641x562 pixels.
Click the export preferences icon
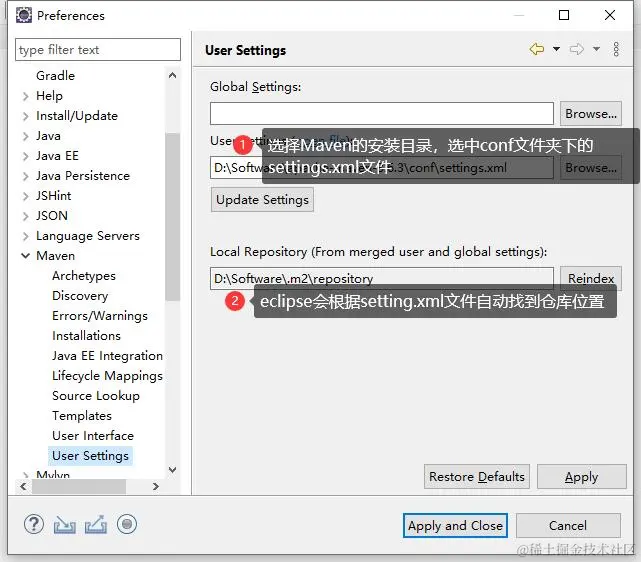coord(96,524)
